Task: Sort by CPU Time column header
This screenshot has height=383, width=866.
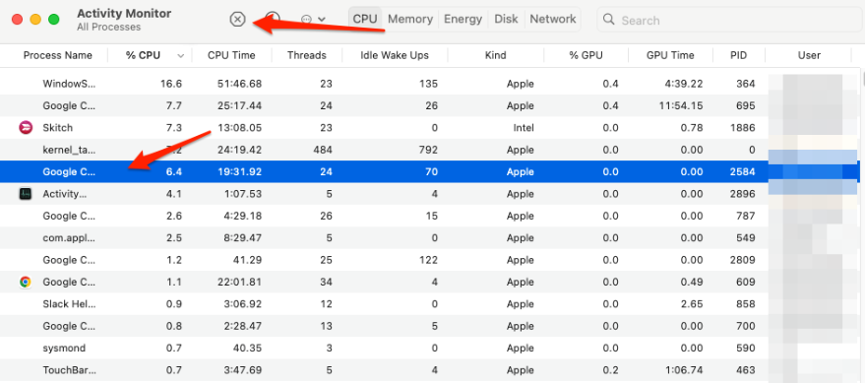Action: [x=231, y=55]
